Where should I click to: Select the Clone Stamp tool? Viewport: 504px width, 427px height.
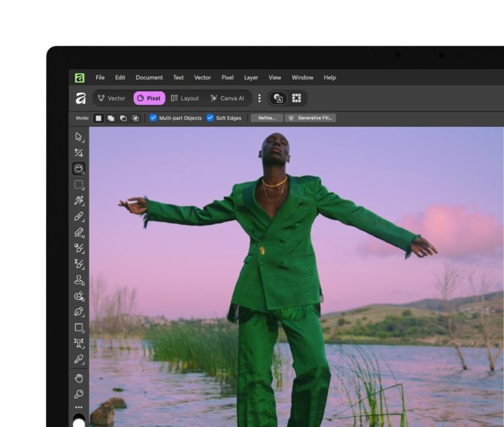pyautogui.click(x=79, y=280)
